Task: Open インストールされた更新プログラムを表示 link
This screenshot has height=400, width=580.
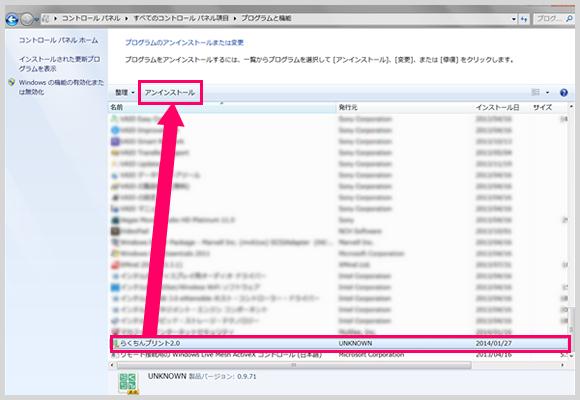Action: [59, 64]
